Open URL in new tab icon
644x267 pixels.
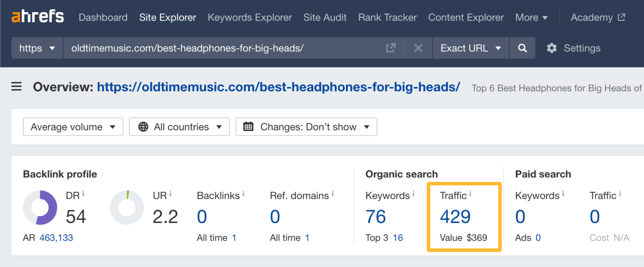click(391, 48)
